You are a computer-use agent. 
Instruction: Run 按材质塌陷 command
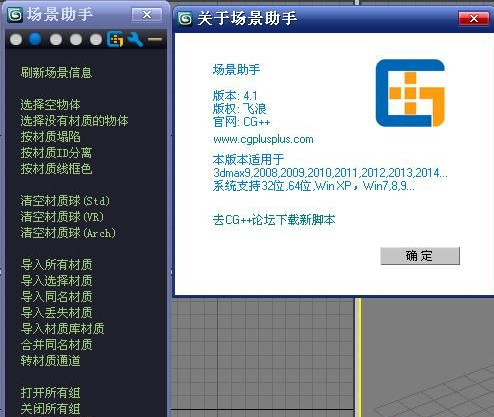click(50, 136)
